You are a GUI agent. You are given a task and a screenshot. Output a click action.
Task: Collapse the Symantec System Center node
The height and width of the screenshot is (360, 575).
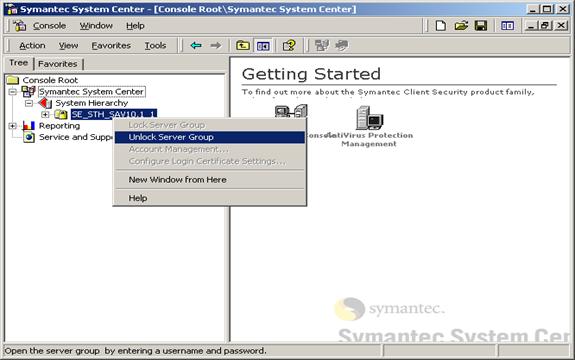[13, 92]
